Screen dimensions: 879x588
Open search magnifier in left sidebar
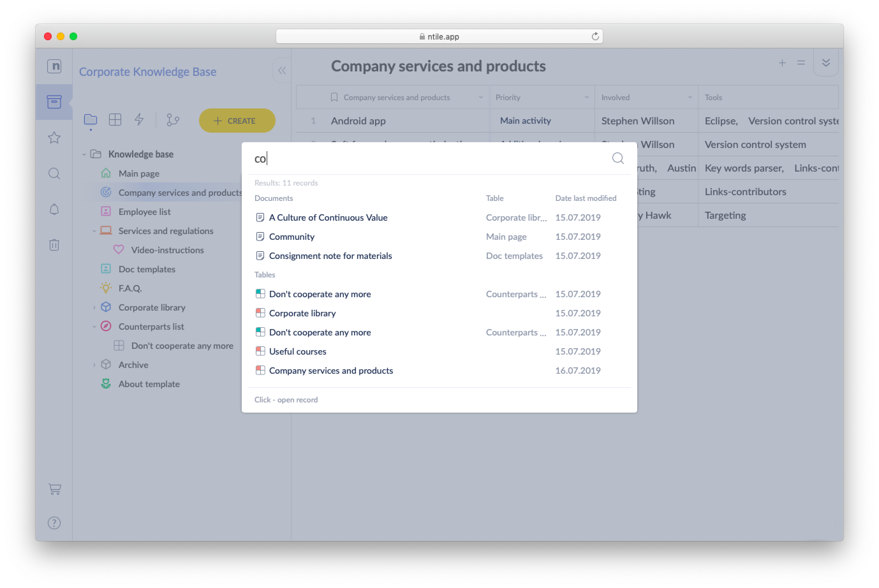click(x=54, y=173)
